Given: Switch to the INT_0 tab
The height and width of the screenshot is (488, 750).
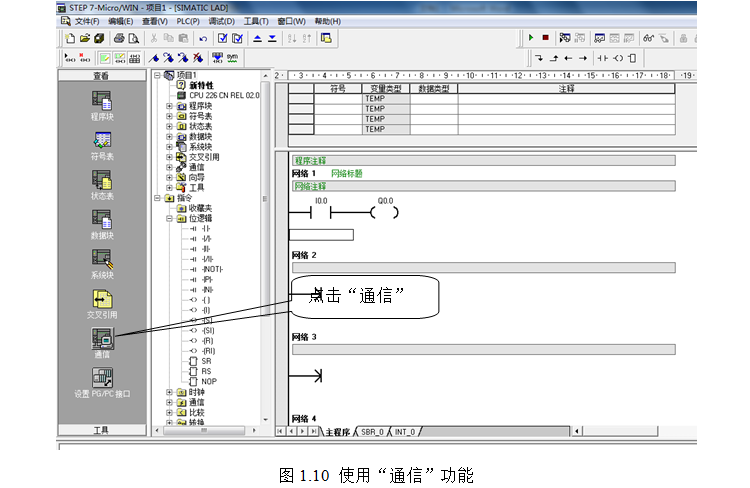Looking at the screenshot, I should click(405, 432).
